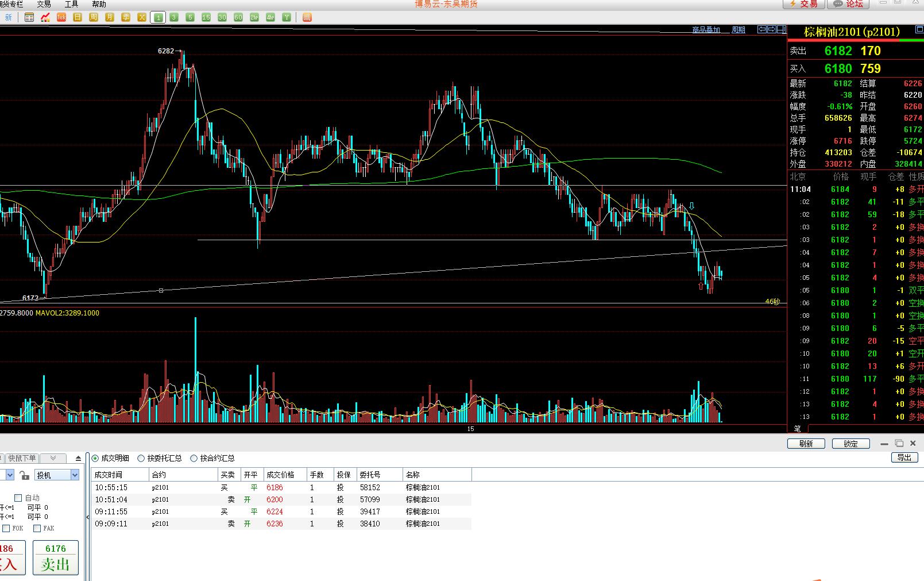Click the 周期 link

click(x=738, y=30)
